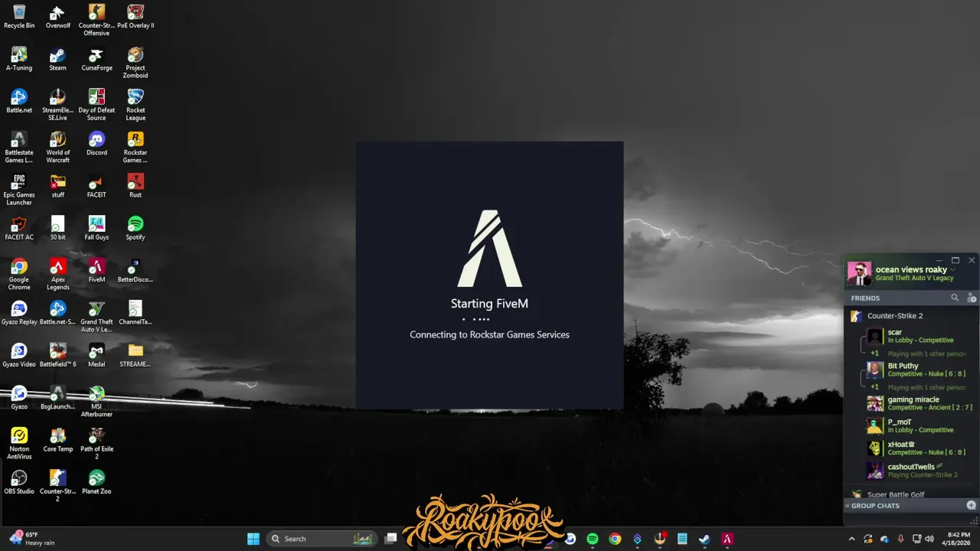Click the microphone tray icon
Screen dimensions: 980x551
tap(900, 539)
